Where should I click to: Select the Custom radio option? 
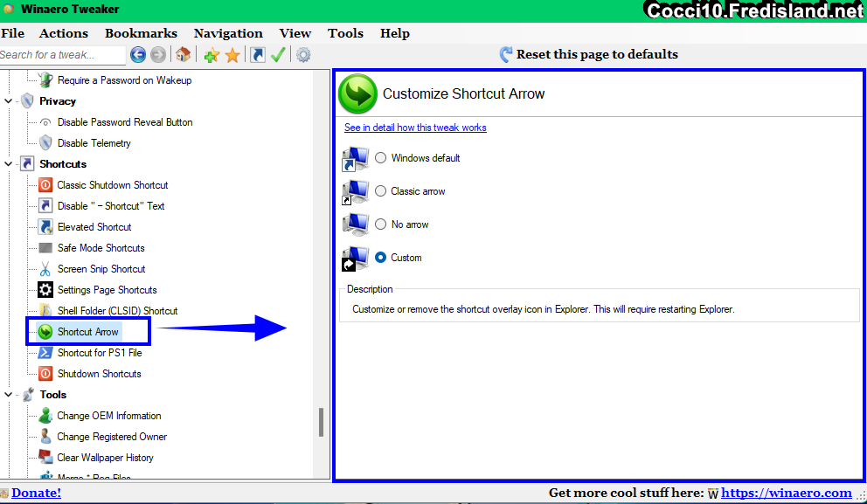(380, 258)
